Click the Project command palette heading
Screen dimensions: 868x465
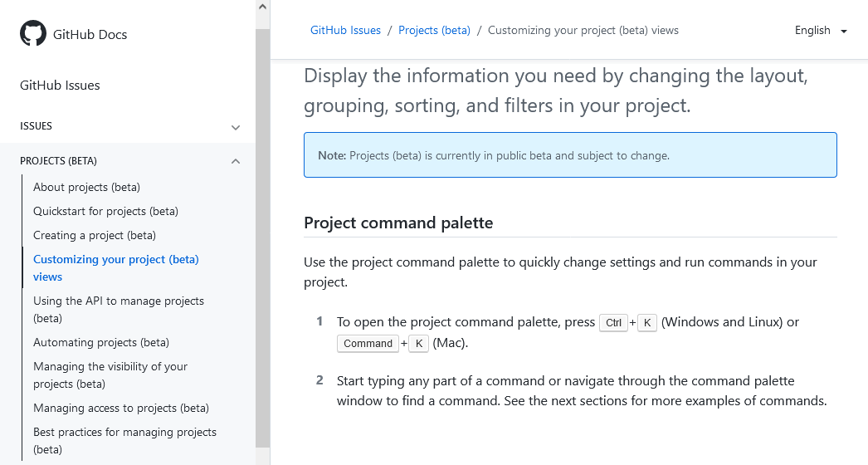point(398,223)
